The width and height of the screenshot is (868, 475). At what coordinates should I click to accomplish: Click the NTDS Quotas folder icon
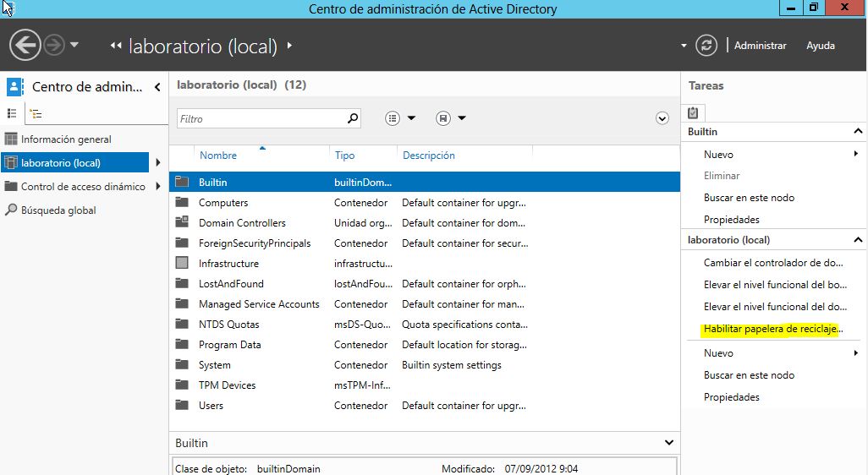coord(182,324)
